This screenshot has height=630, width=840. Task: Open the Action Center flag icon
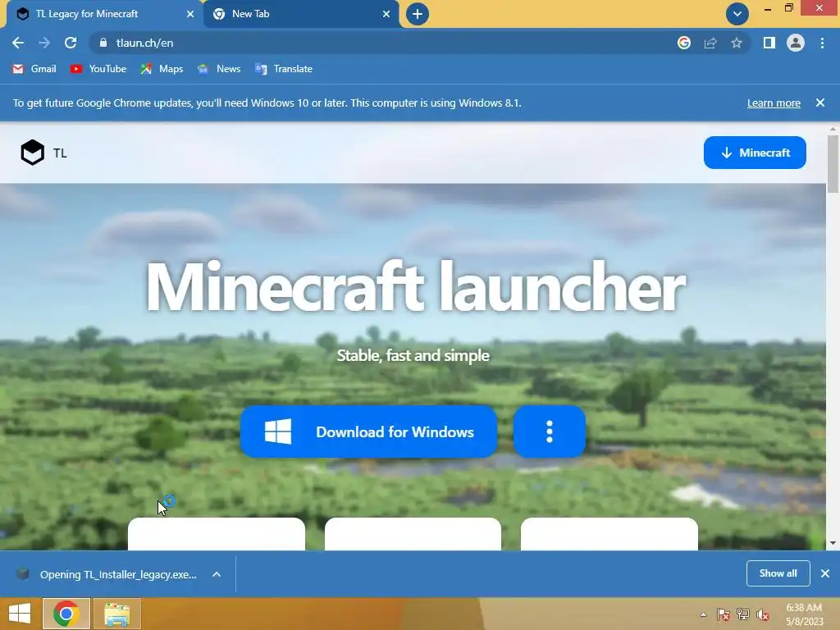723,614
